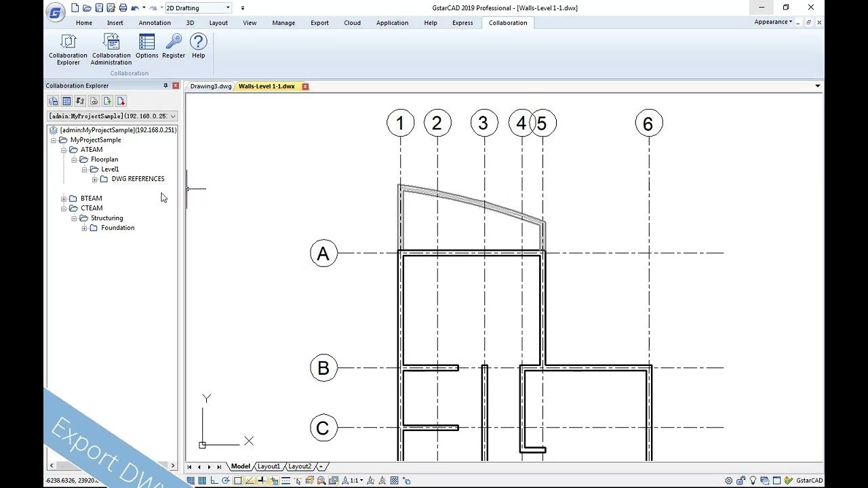868x488 pixels.
Task: Open the GstarCAD application menu logo button
Action: coord(56,12)
